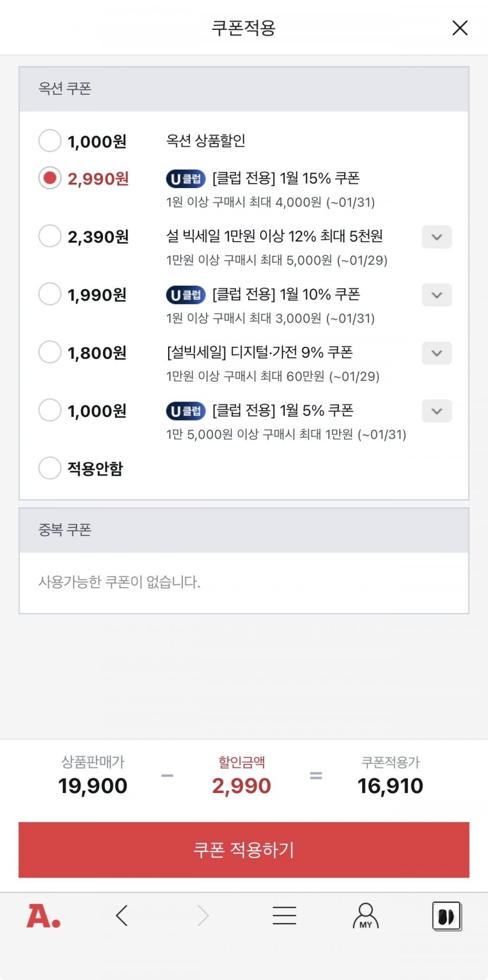Tap U클럽 badge on 15% coupon
Screen dimensions: 488x980
(x=185, y=178)
